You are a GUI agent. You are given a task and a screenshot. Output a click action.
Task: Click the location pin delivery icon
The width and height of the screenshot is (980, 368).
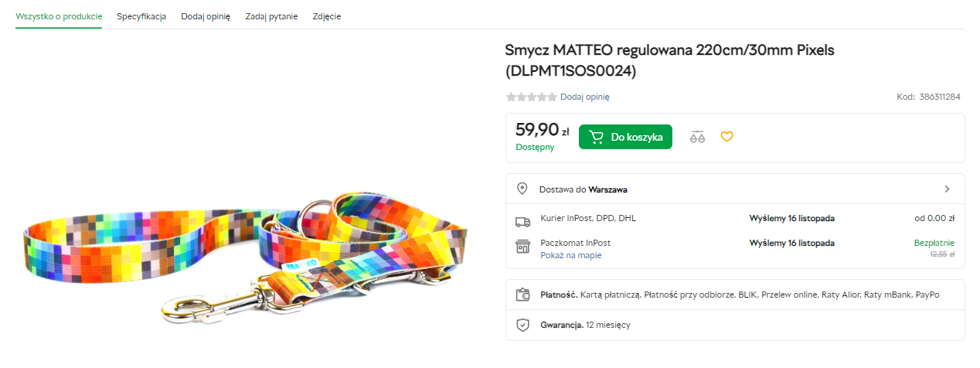click(x=522, y=189)
